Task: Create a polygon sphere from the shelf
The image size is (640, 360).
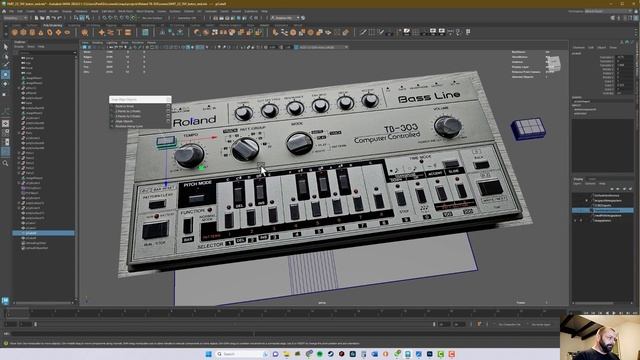Action: (x=15, y=32)
